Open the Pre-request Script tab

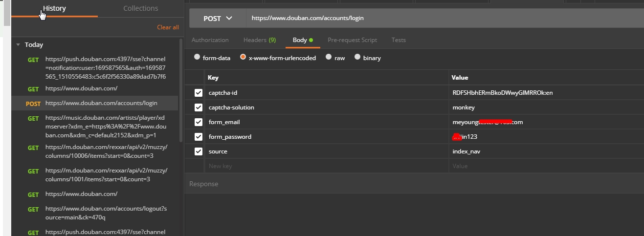click(x=352, y=40)
